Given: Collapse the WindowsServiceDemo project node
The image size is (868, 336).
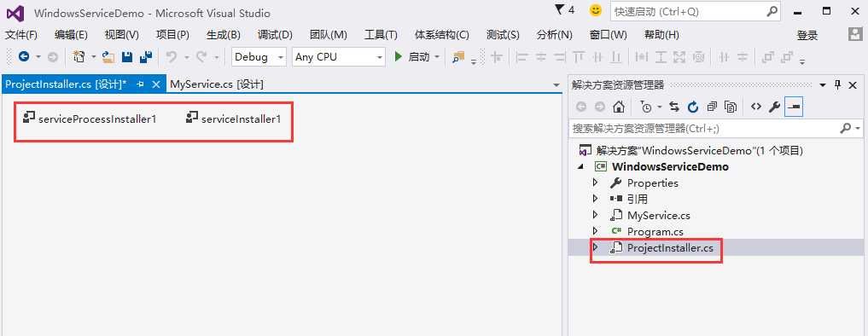Looking at the screenshot, I should tap(580, 166).
